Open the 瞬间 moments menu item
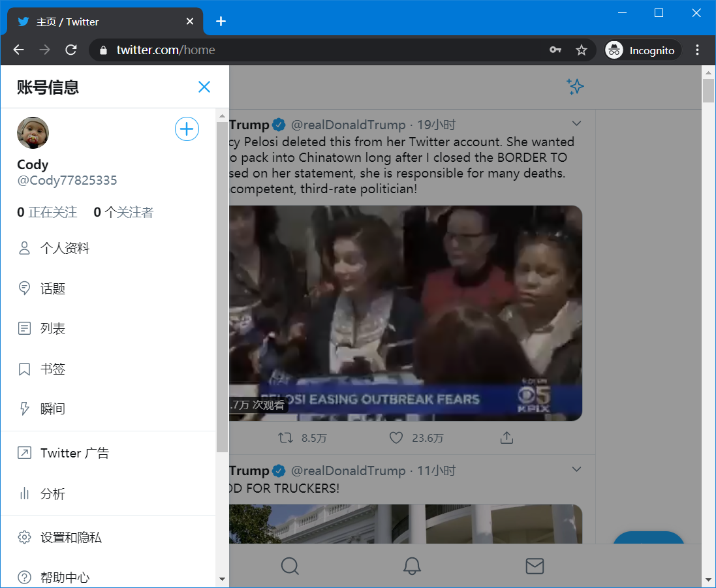This screenshot has width=716, height=588. (x=108, y=409)
